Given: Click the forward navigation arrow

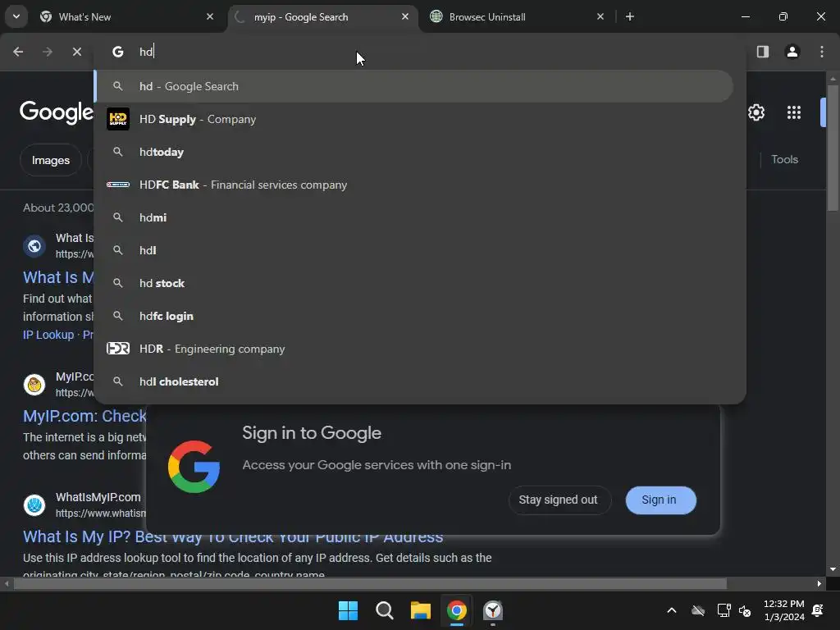Looking at the screenshot, I should [x=48, y=52].
